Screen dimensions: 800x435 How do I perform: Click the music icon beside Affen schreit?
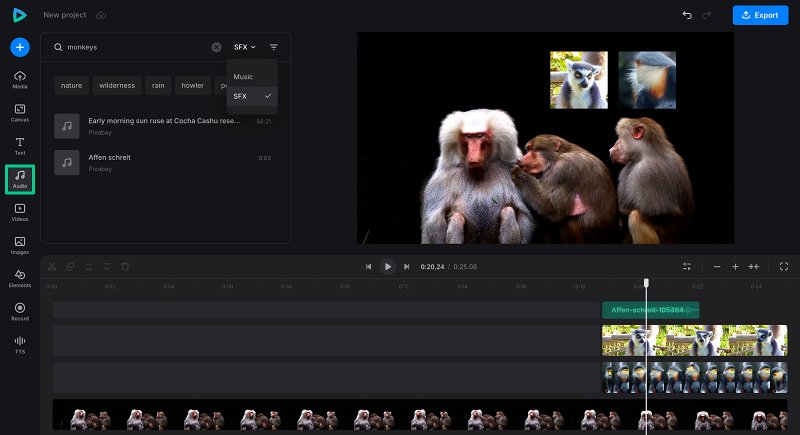67,163
